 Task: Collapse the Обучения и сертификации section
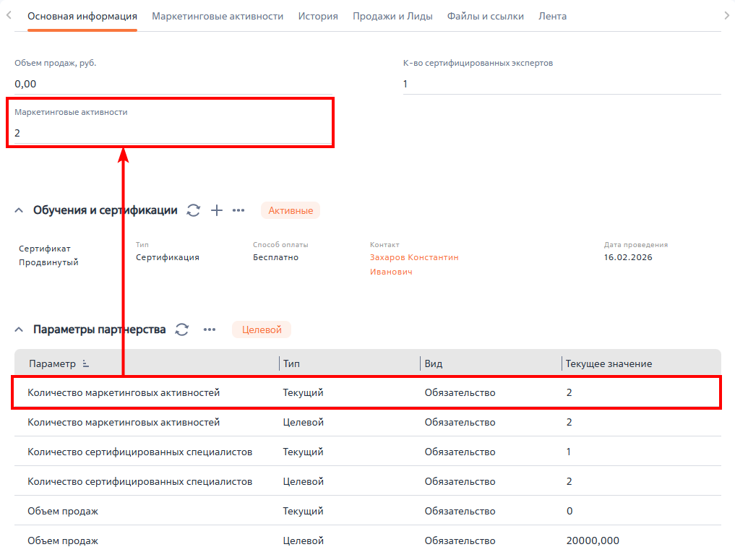19,210
